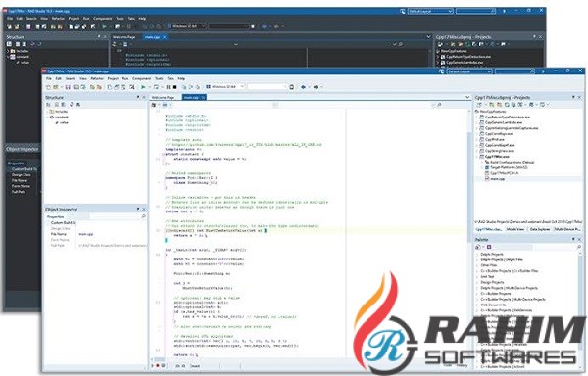Click the Run icon in the dark window toolbar
588x376 pixels.
click(x=104, y=26)
